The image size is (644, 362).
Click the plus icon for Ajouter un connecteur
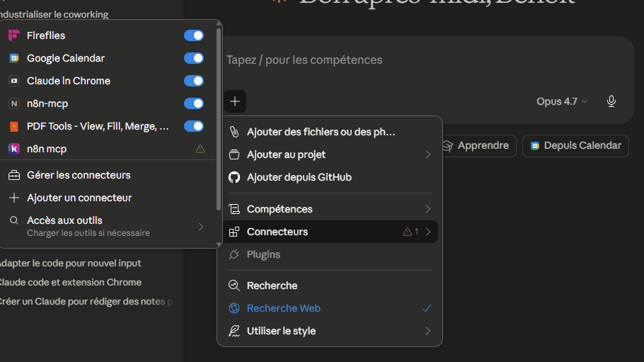(14, 198)
